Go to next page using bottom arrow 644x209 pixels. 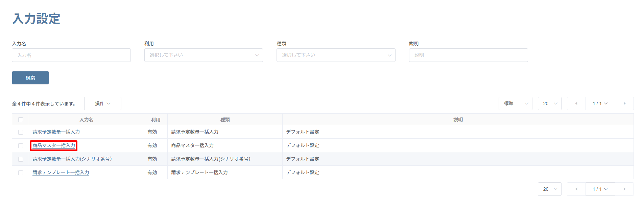[624, 189]
